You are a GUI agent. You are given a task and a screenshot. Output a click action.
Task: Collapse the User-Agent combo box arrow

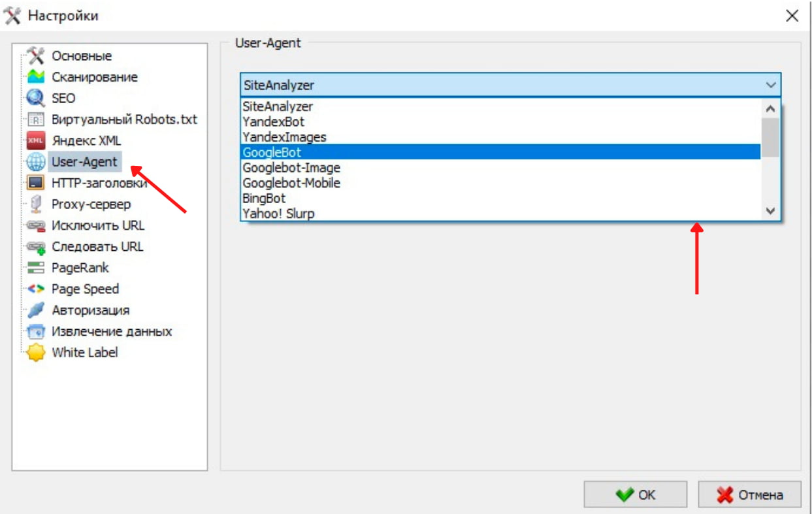771,85
